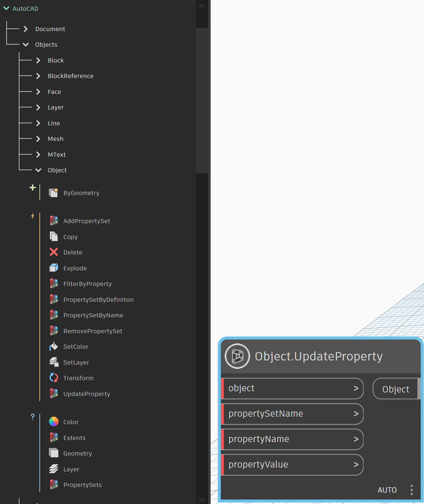Select the PropertySetByDefiniton label
This screenshot has height=504, width=424.
point(98,299)
